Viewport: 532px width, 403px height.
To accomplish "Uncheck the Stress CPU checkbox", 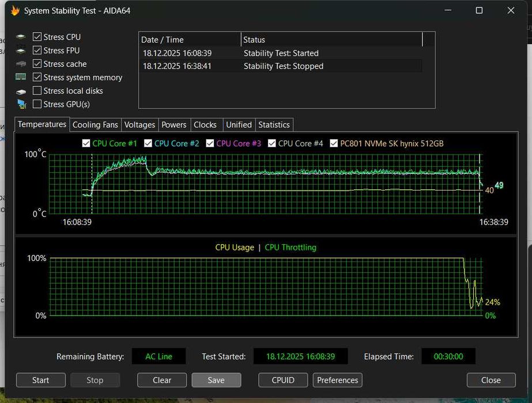I will click(37, 37).
